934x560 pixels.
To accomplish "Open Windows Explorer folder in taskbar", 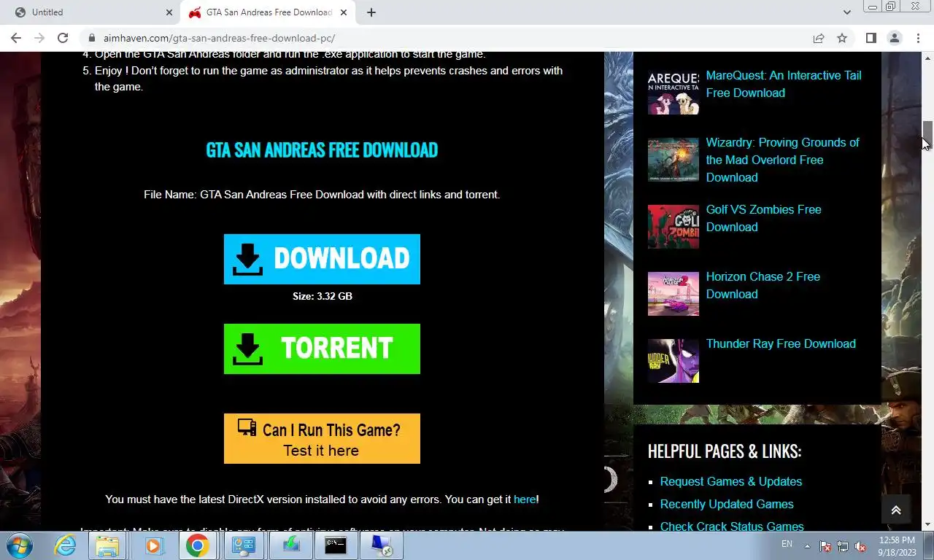I will pos(108,545).
